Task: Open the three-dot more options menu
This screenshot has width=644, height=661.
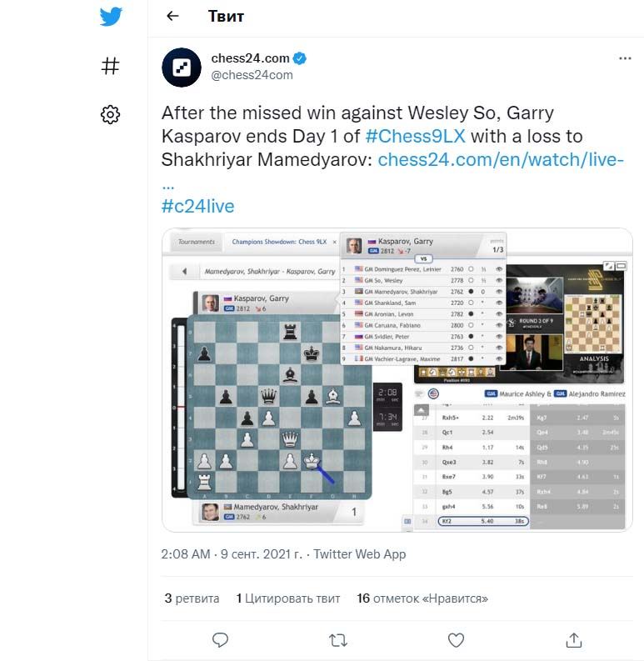Action: coord(625,58)
